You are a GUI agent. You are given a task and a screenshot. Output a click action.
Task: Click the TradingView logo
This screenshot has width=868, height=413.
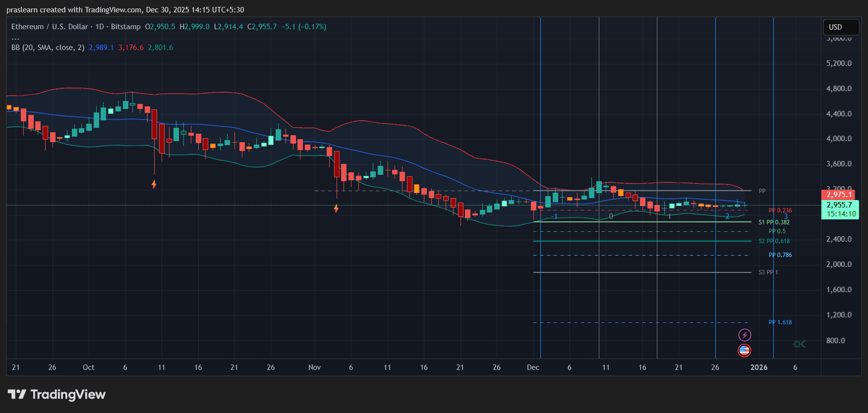[x=57, y=395]
